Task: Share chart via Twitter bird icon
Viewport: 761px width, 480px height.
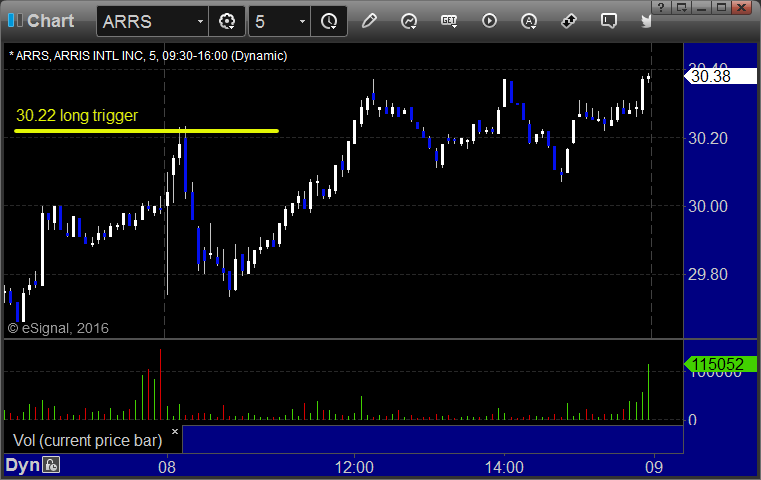Action: (x=646, y=21)
